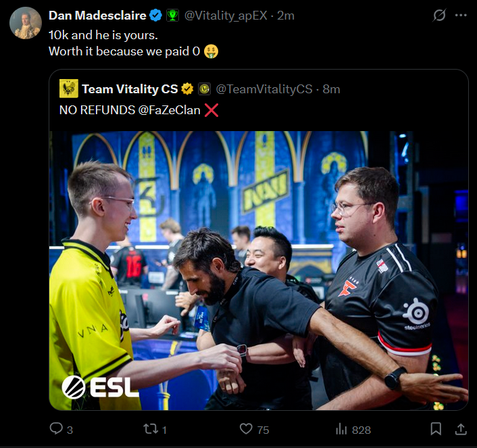Viewport: 477px width, 448px height.
Task: Bookmark this tweet
Action: [436, 429]
